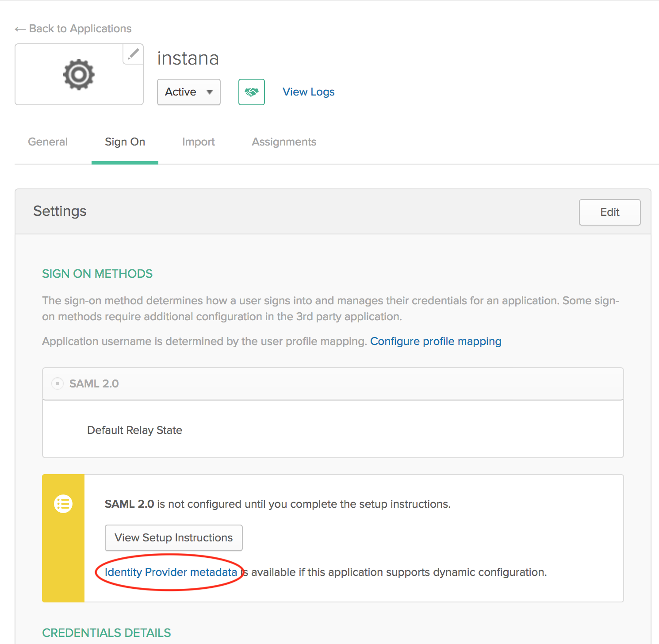Open the Identity Provider metadata link
The width and height of the screenshot is (659, 644).
pyautogui.click(x=171, y=572)
